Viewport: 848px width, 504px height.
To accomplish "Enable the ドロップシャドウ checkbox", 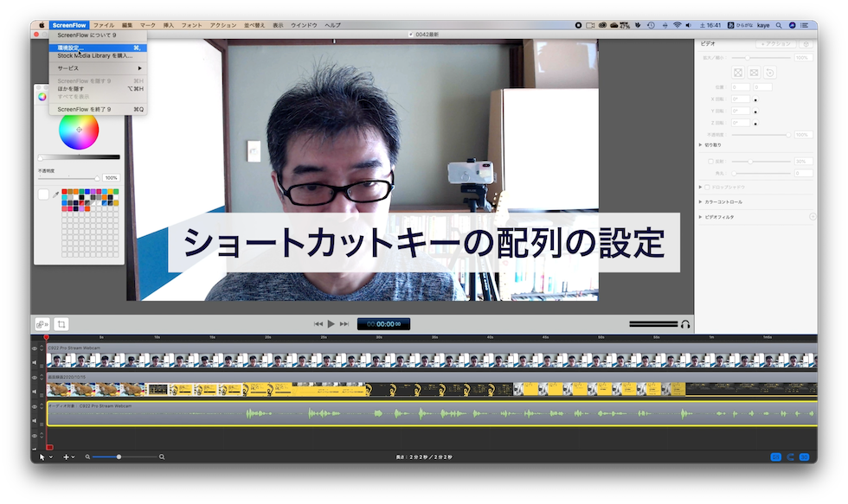I will coord(708,187).
